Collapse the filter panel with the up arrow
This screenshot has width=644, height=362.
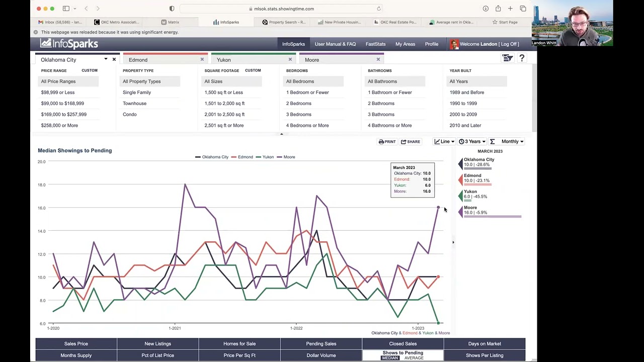point(282,134)
